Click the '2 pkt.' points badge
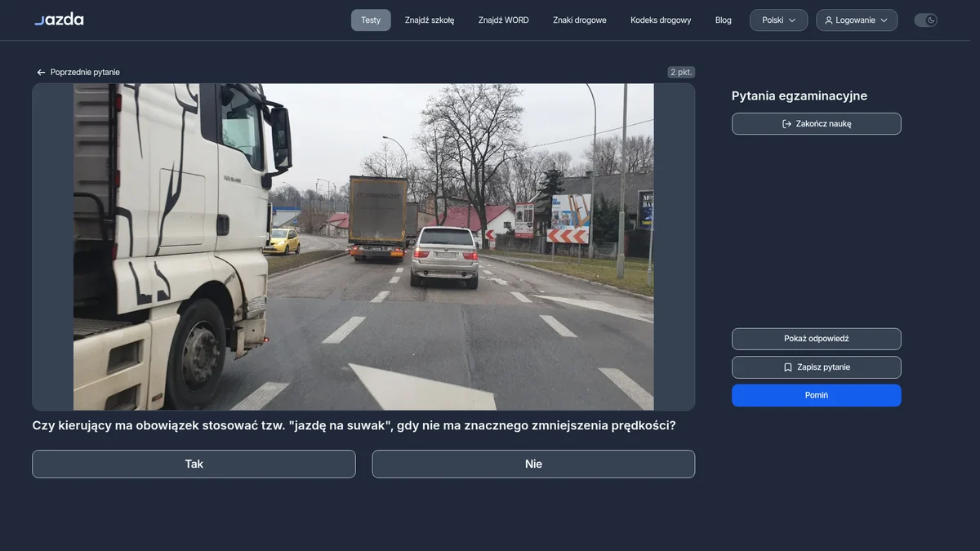This screenshot has height=551, width=980. coord(681,73)
